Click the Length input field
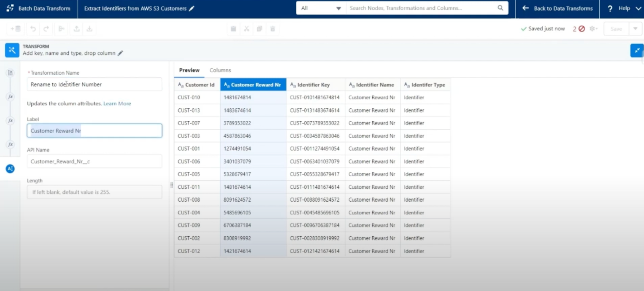644x291 pixels. (x=95, y=192)
